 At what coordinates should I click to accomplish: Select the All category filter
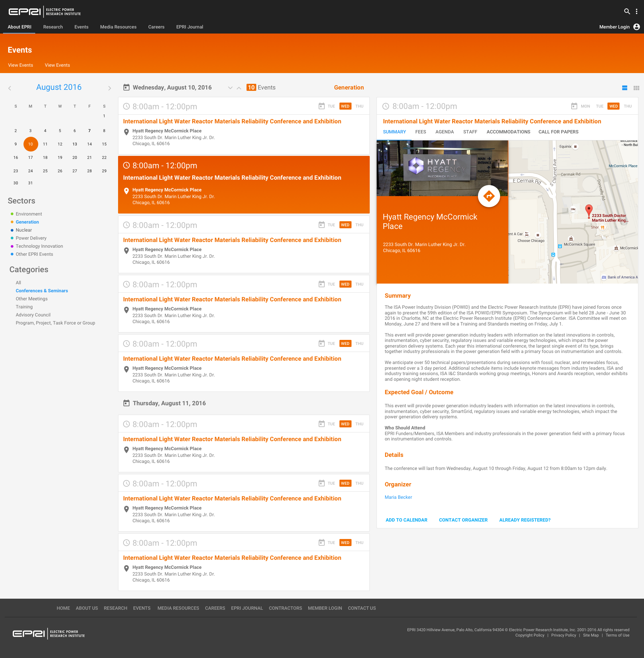[18, 283]
